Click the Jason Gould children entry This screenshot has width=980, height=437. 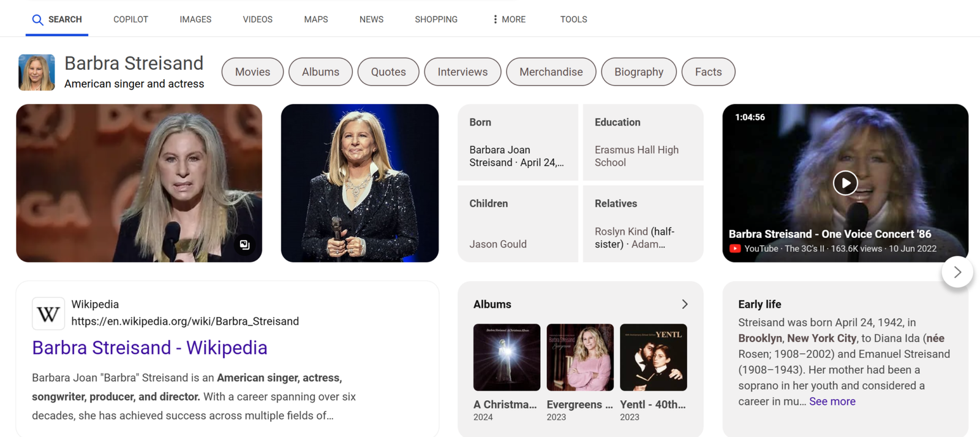(498, 244)
